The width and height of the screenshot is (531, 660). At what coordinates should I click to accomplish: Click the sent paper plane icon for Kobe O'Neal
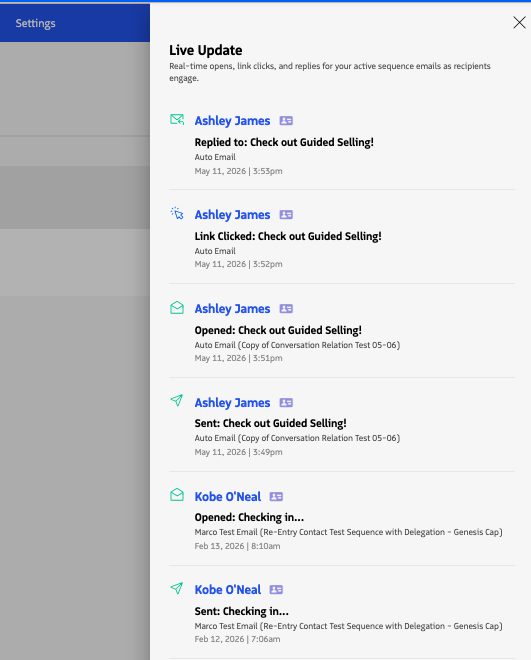[x=177, y=588]
